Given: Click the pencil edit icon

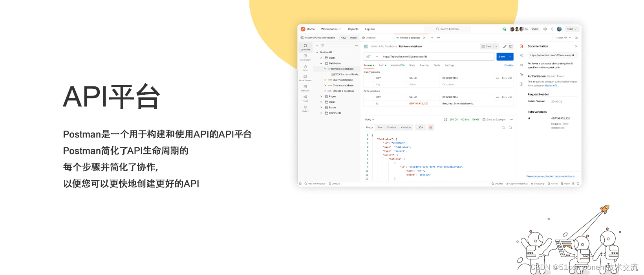Looking at the screenshot, I should click(505, 46).
